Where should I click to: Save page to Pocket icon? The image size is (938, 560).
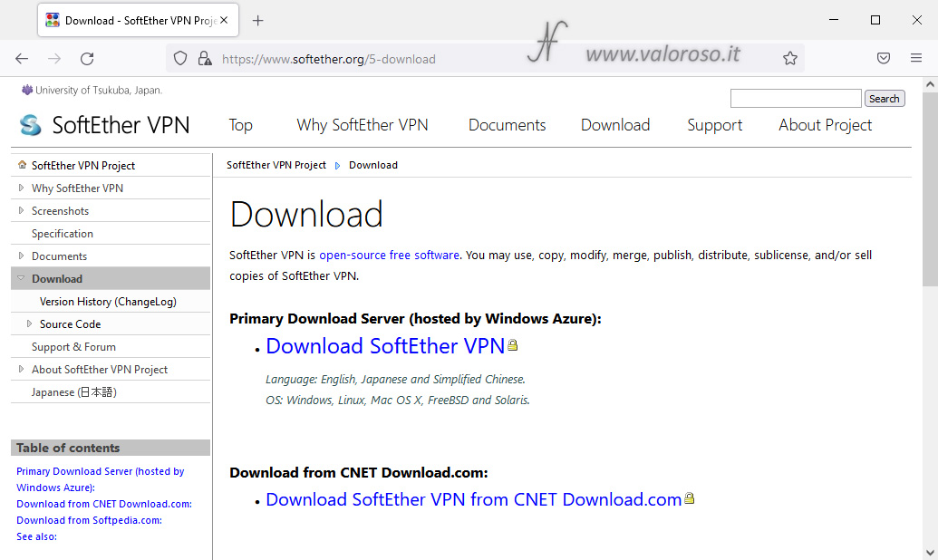pos(884,58)
